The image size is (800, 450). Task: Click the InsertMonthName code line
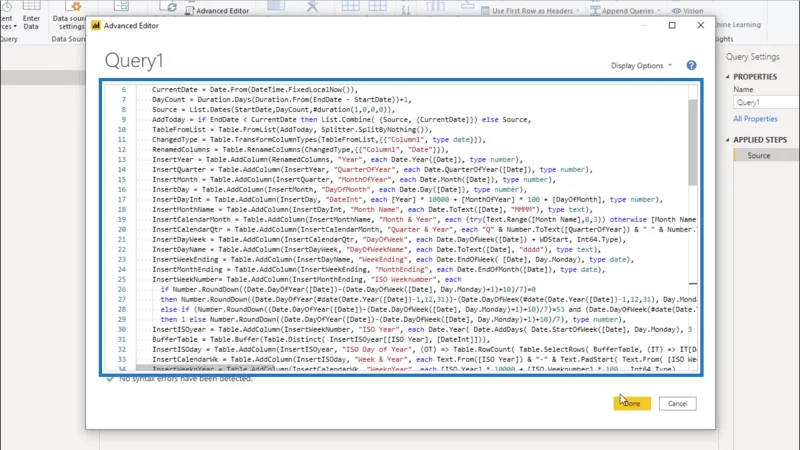(372, 210)
